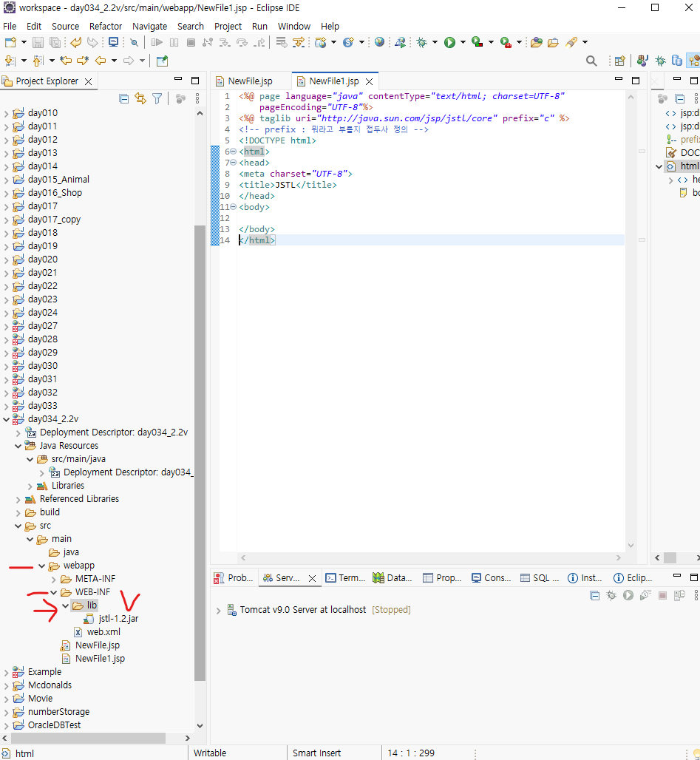
Task: Expand the Tomcat v9.0 Server entry
Action: coord(218,611)
